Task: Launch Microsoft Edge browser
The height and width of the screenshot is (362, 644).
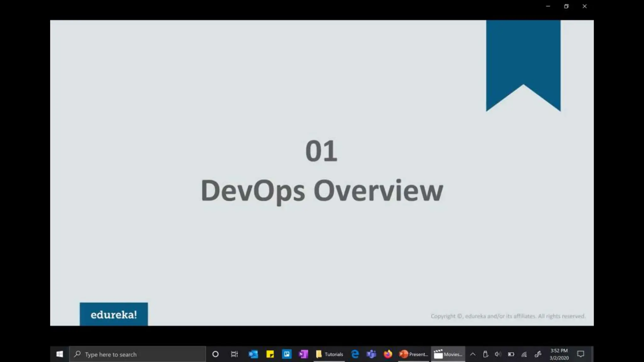Action: click(x=355, y=354)
